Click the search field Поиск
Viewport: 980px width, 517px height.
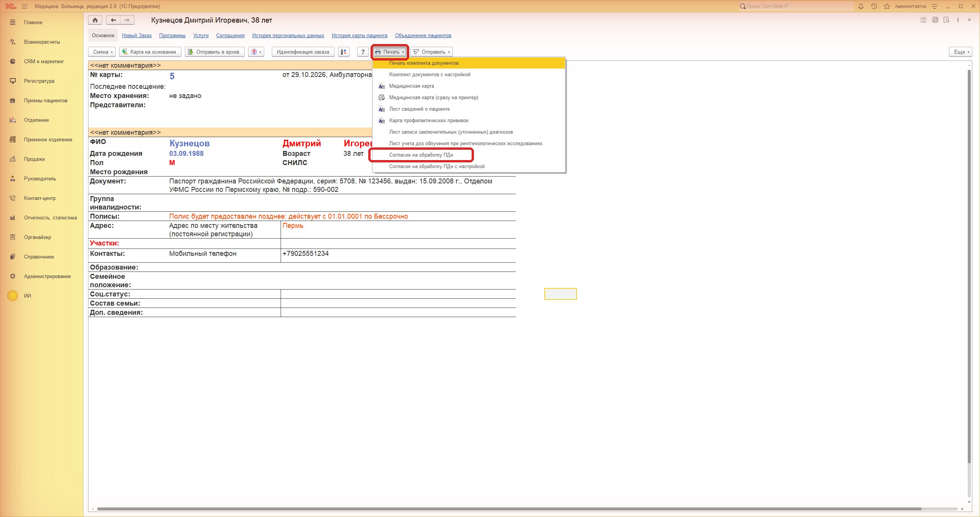tap(796, 6)
